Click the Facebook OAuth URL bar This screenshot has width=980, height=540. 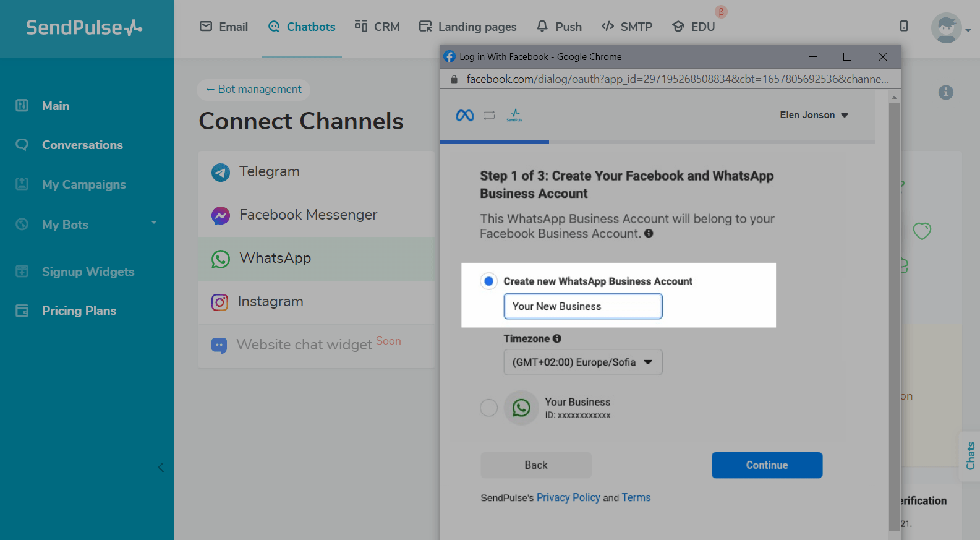coord(678,79)
